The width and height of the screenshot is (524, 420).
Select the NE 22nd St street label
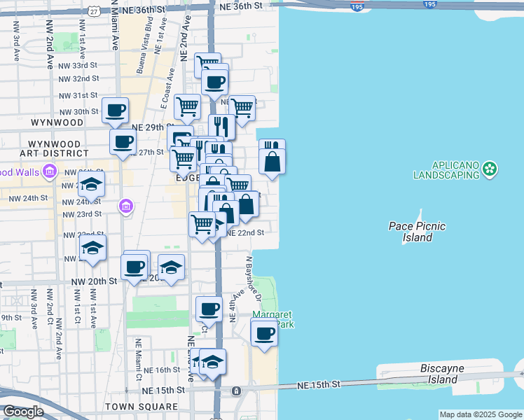(x=245, y=232)
